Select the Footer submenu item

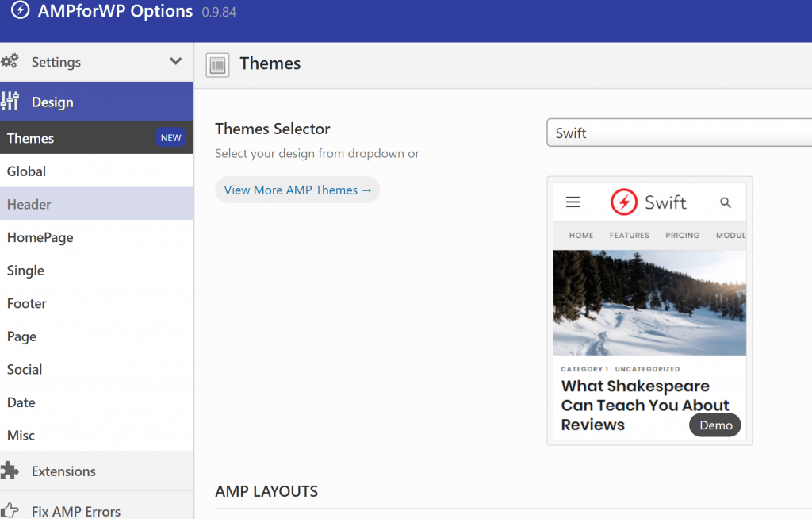(97, 303)
